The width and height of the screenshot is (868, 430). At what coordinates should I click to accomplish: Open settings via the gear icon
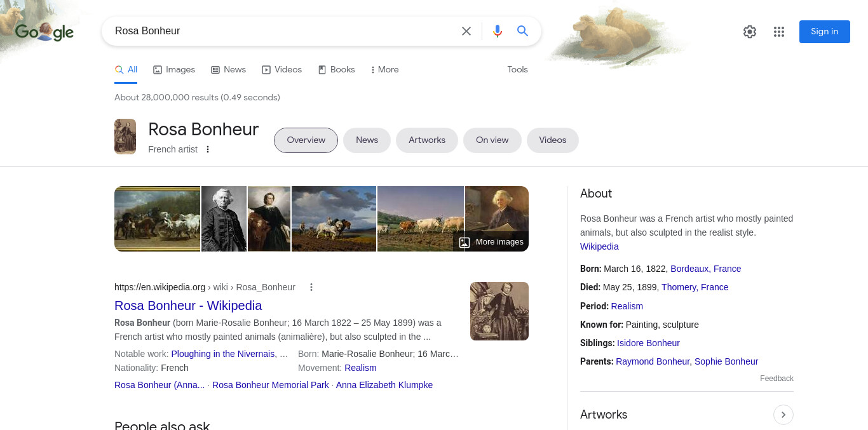tap(750, 32)
